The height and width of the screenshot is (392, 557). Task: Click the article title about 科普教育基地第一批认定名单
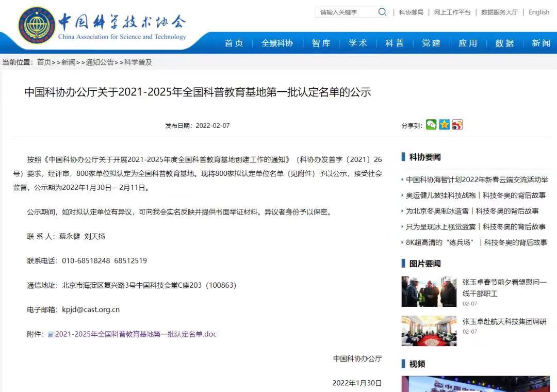click(x=198, y=92)
